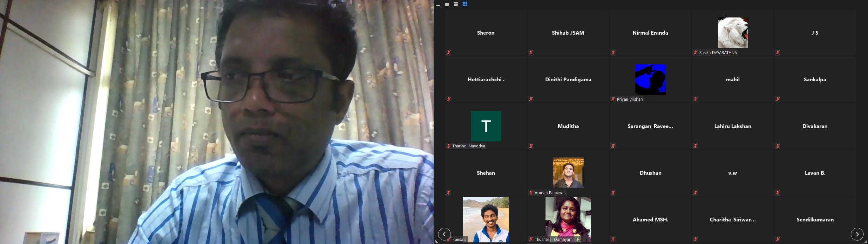The height and width of the screenshot is (244, 868).
Task: Click the name 'Shehan'
Action: [485, 173]
